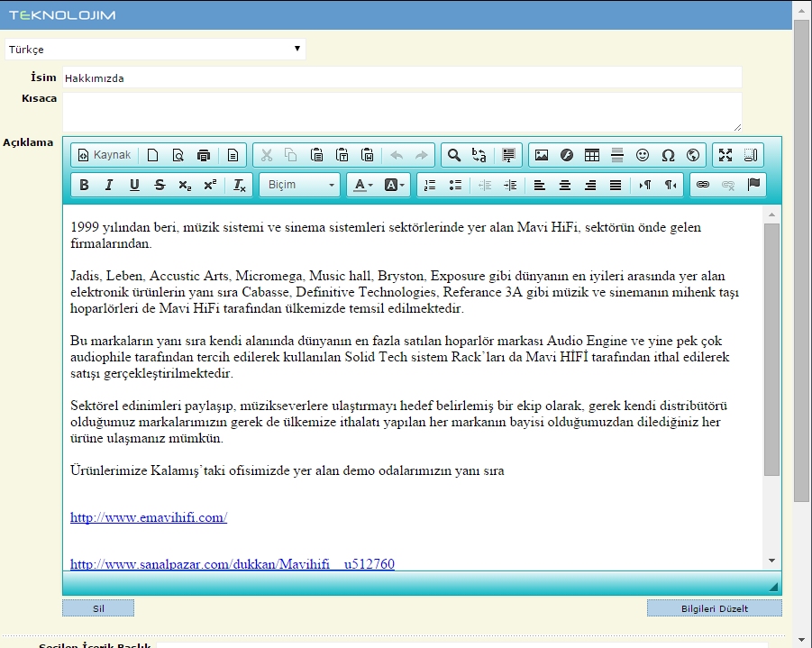The height and width of the screenshot is (648, 812).
Task: Click the editor's vertical scrollbar thumb
Action: pos(771,350)
